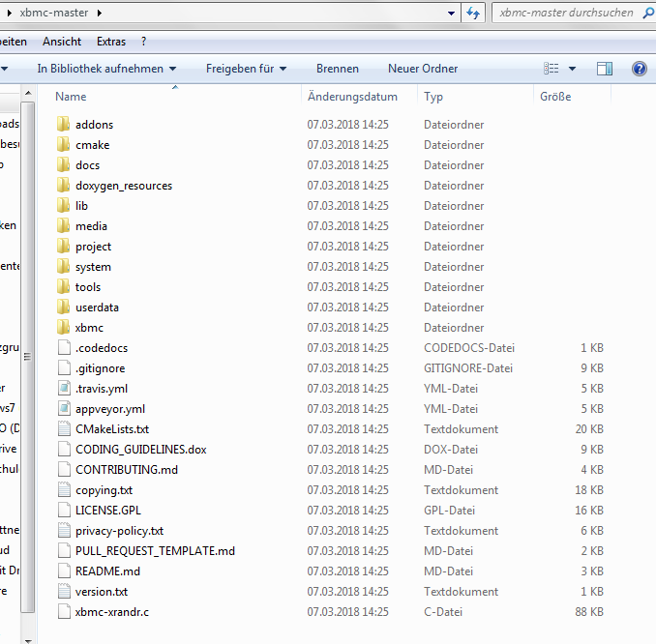Toggle the preview pane icon
The height and width of the screenshot is (644, 656).
click(x=605, y=69)
